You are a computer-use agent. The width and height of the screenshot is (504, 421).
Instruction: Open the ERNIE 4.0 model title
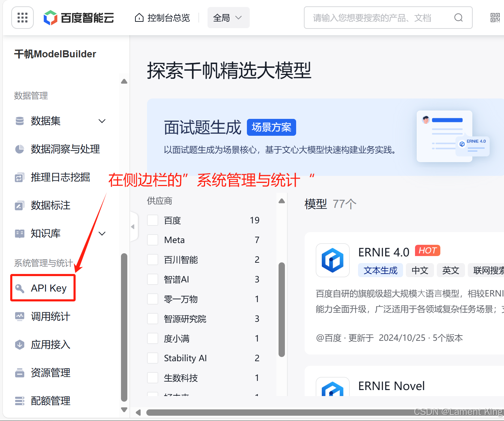click(384, 252)
